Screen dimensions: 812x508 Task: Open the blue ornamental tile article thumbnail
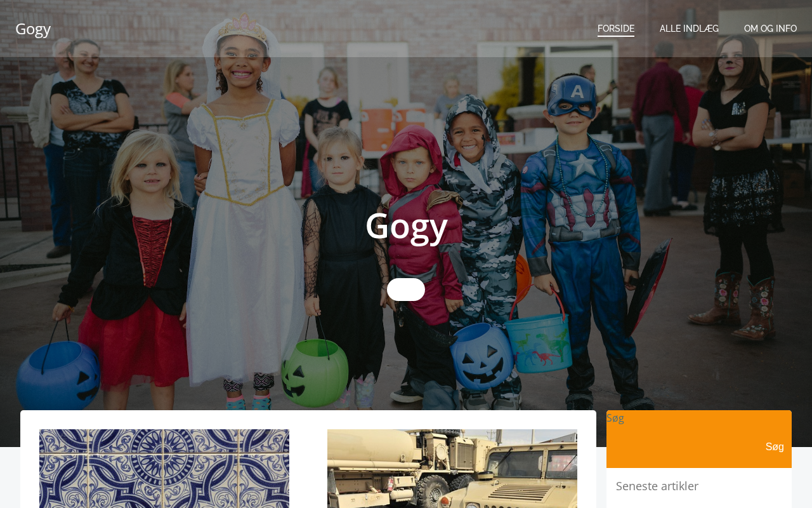(x=164, y=469)
